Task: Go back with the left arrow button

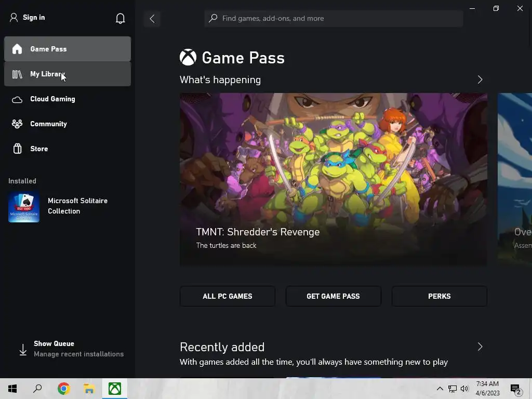Action: pyautogui.click(x=152, y=19)
